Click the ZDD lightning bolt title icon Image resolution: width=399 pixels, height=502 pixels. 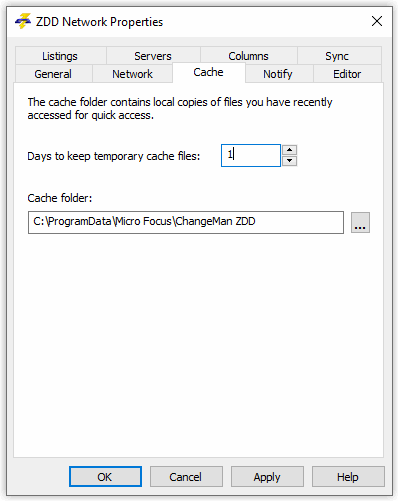pyautogui.click(x=23, y=21)
